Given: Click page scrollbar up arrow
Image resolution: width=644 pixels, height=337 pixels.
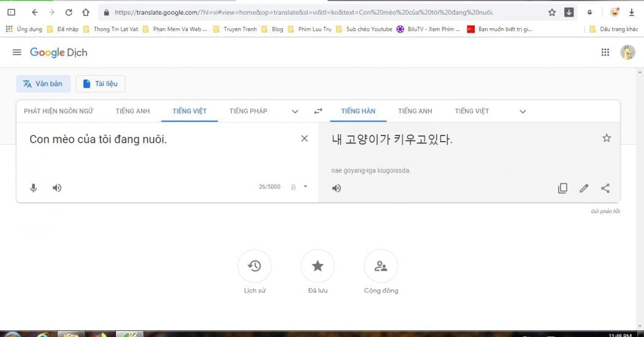Looking at the screenshot, I should (x=640, y=72).
